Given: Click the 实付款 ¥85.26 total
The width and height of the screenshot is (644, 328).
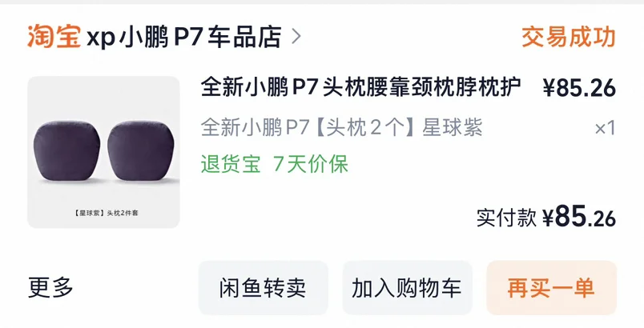Looking at the screenshot, I should coord(545,218).
